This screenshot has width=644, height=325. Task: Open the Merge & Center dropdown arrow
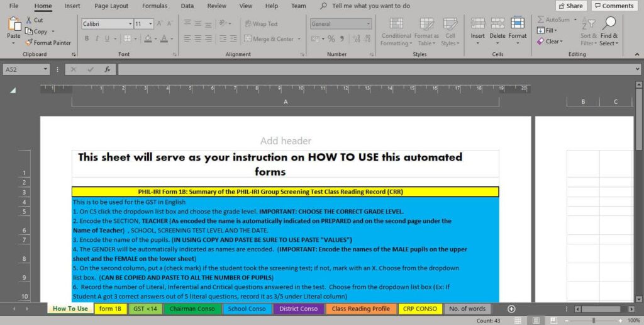[300, 39]
